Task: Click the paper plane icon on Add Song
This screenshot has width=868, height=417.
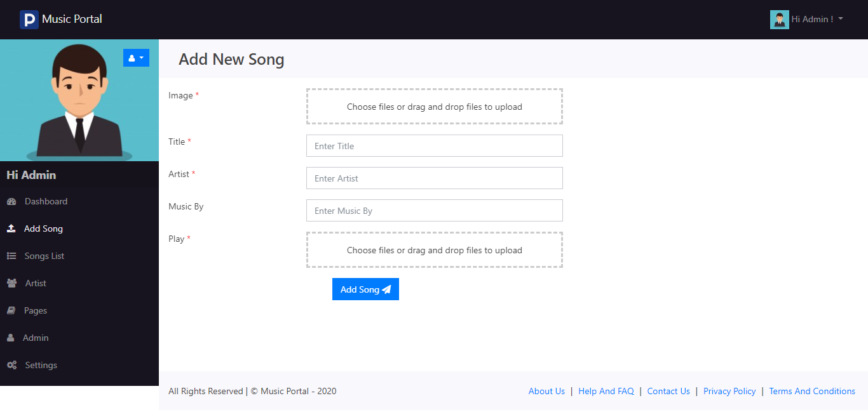Action: [386, 289]
